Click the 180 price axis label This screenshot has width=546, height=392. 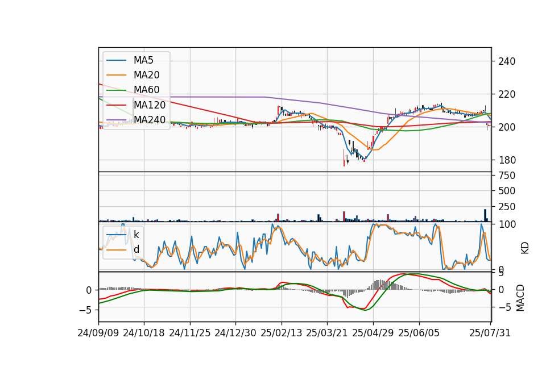tap(507, 160)
